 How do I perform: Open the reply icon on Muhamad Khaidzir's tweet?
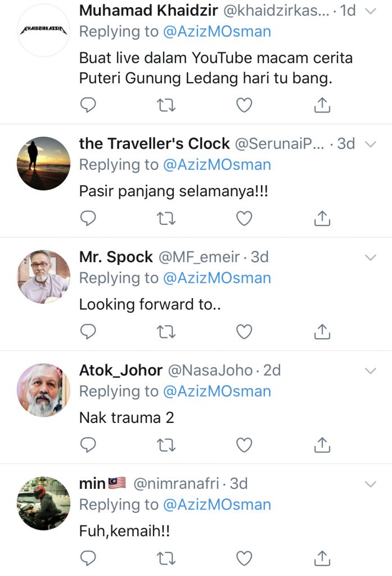point(88,104)
